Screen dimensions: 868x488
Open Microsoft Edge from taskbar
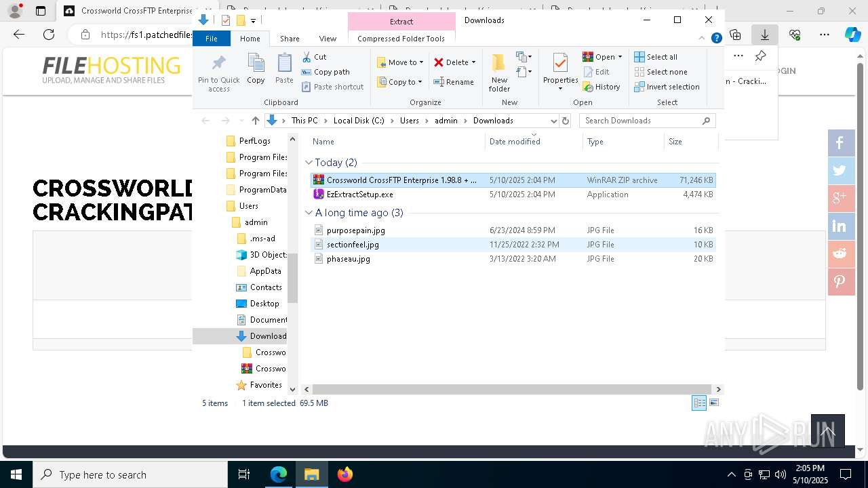279,474
